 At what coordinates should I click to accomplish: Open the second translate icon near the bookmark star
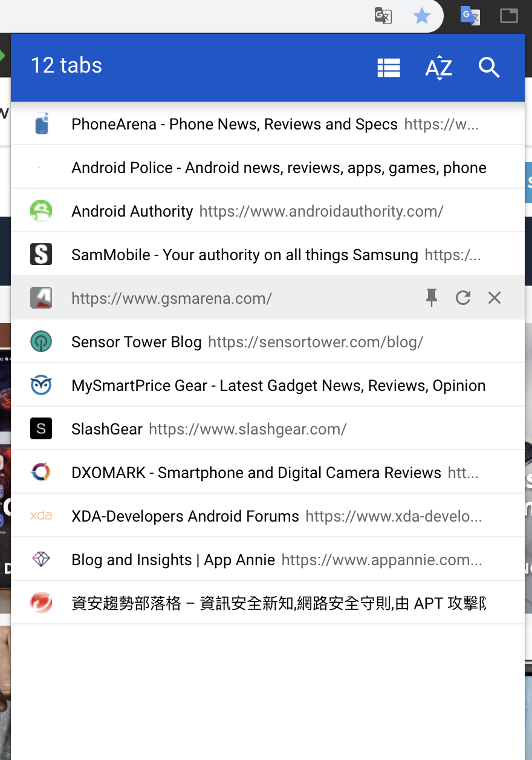point(470,16)
